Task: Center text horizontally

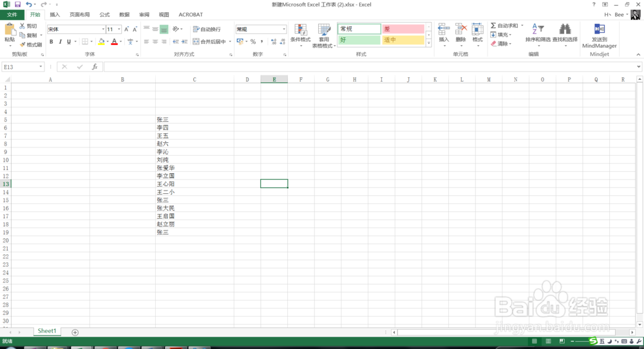Action: point(155,41)
